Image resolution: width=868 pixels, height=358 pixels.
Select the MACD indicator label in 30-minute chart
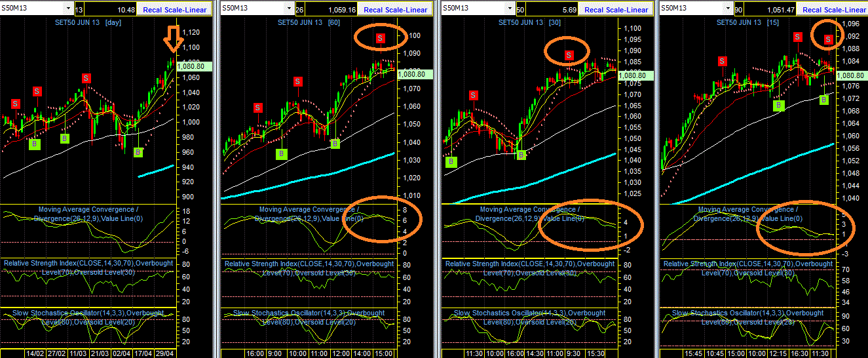coord(529,214)
